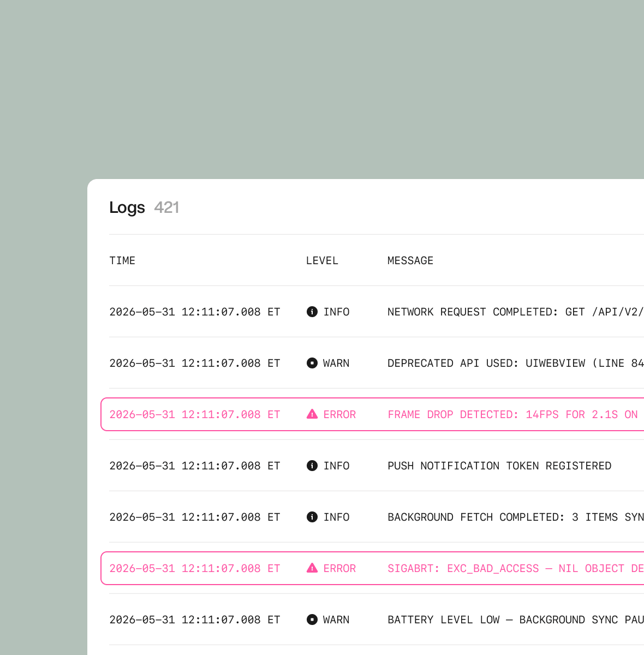Click the WARN label on Deprecated API row

point(336,363)
